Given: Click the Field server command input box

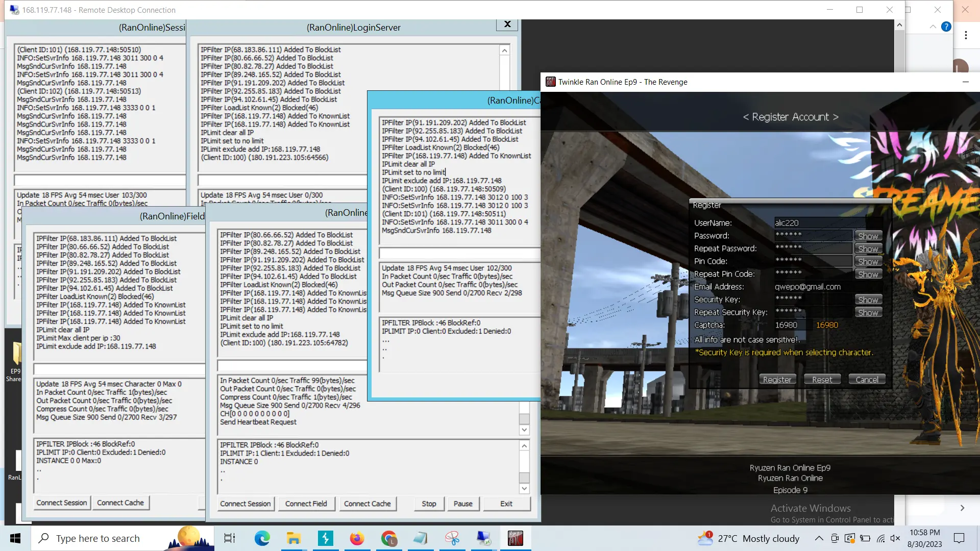Looking at the screenshot, I should tap(119, 369).
